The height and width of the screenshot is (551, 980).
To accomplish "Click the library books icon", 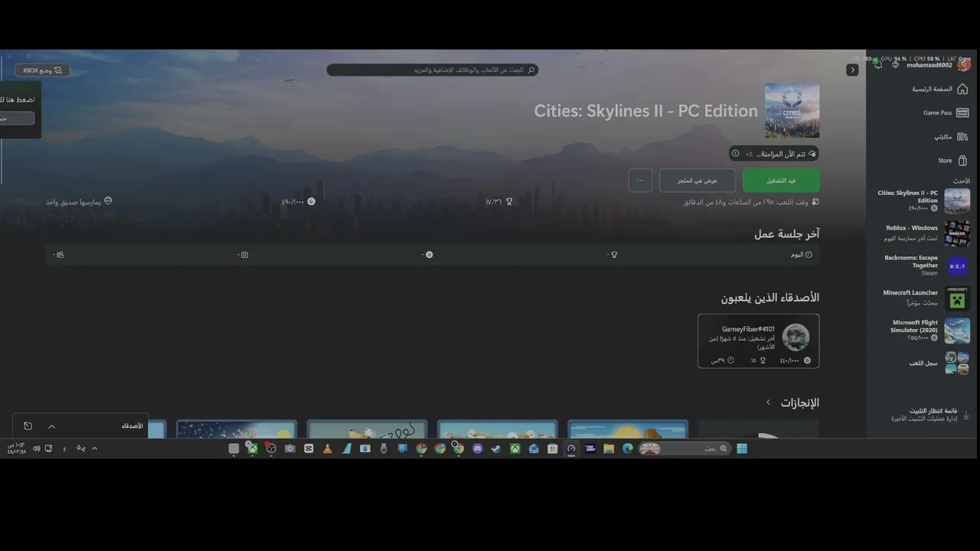I will point(962,136).
